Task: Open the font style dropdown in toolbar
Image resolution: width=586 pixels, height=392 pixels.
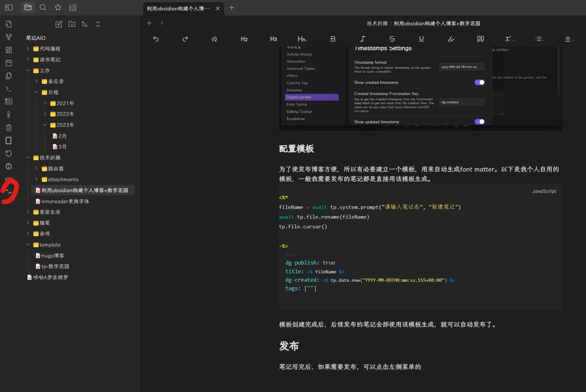Action: [x=509, y=39]
